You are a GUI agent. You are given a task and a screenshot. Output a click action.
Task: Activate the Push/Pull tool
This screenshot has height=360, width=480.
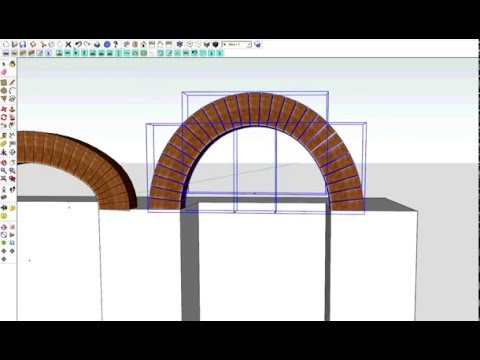click(x=12, y=109)
